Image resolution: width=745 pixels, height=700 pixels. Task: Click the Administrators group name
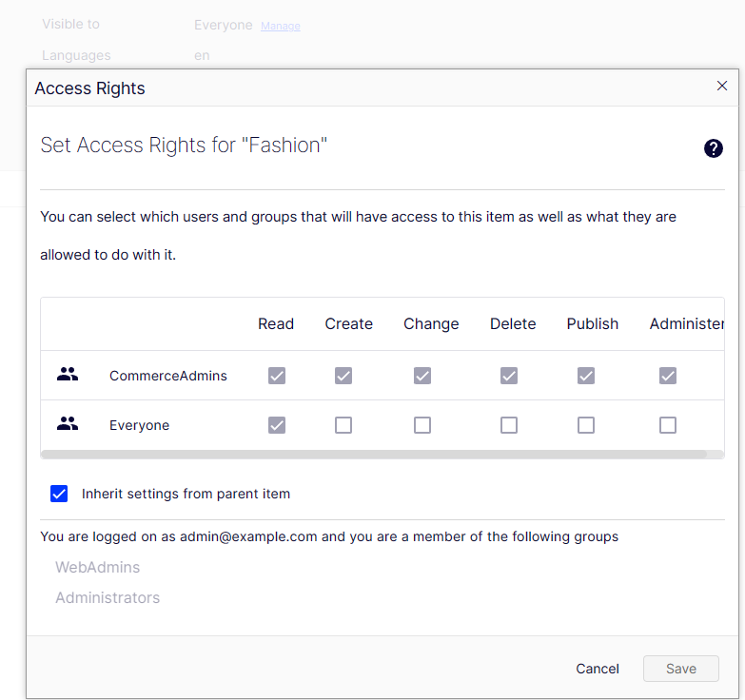(x=108, y=597)
